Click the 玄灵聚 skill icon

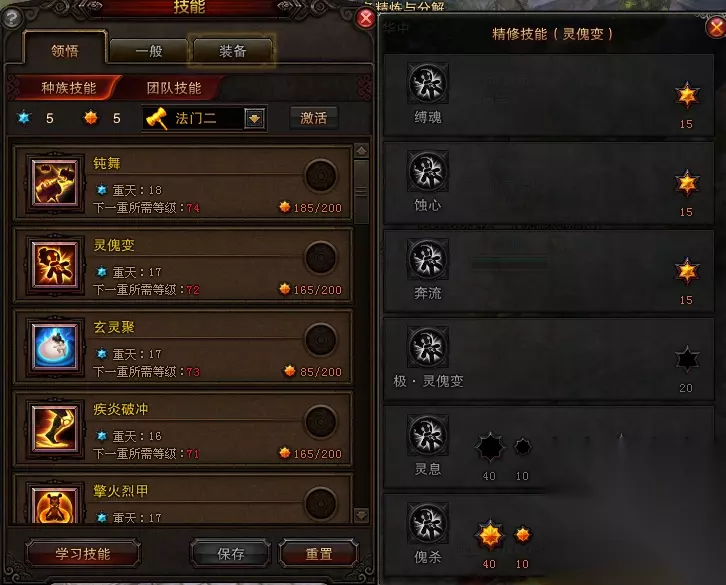coord(54,346)
